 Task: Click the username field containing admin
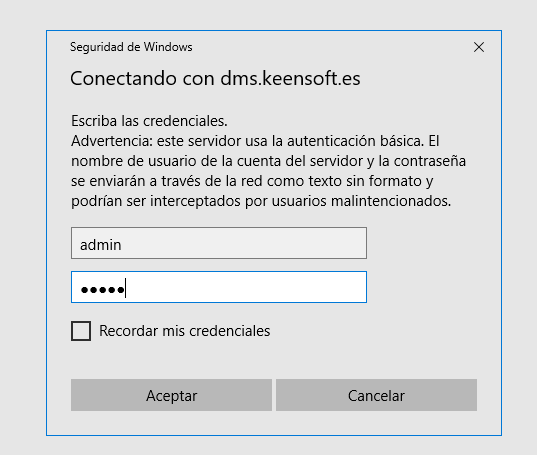[x=219, y=243]
